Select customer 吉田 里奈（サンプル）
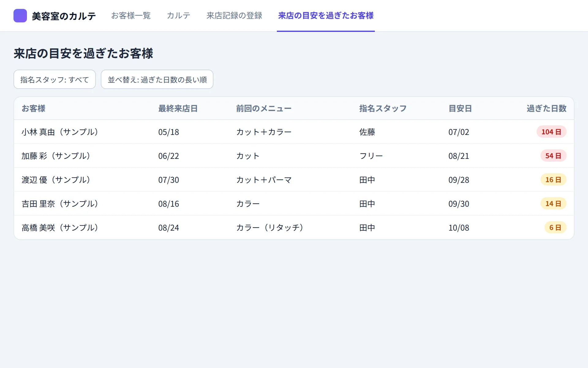The image size is (588, 368). 60,204
